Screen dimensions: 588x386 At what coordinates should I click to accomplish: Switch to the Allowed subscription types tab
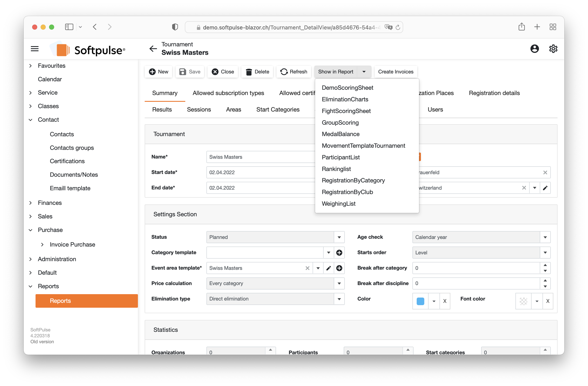click(228, 93)
